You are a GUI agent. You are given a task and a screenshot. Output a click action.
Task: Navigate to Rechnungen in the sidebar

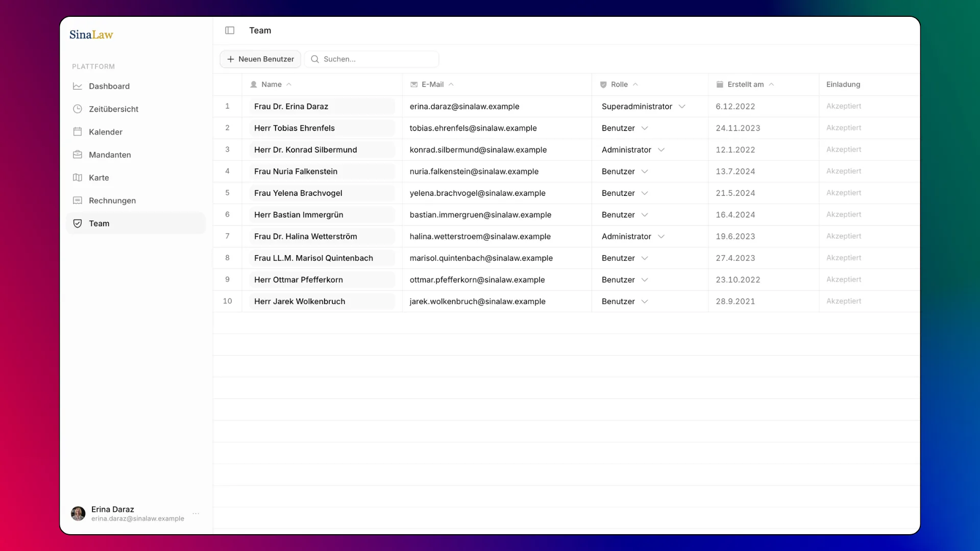[136, 201]
